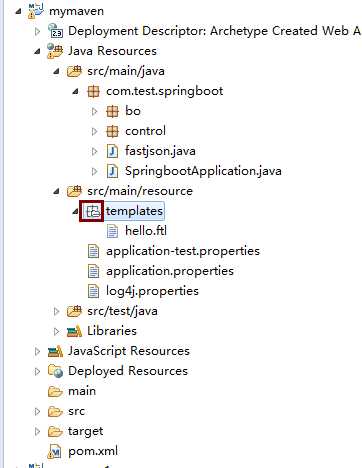Viewport: 362px width, 468px height.
Task: Click the pom.xml file icon
Action: coord(55,451)
